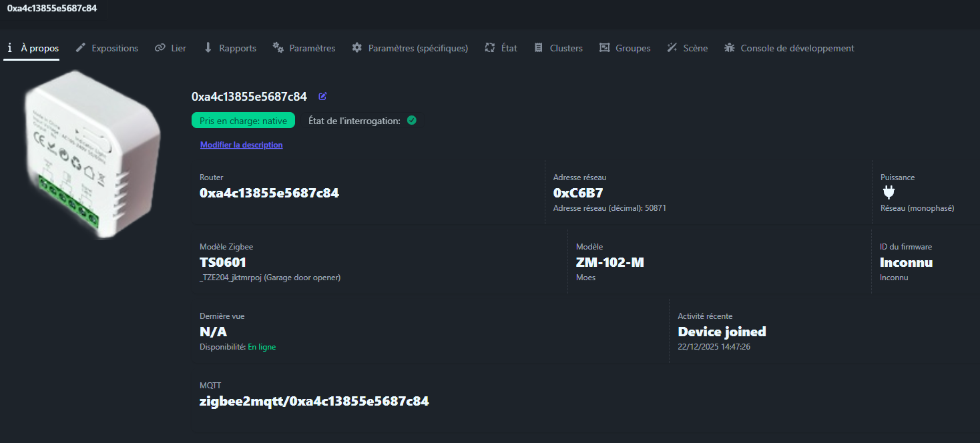This screenshot has width=980, height=443.
Task: Click the MQTT topic zigbee2mqtt path text
Action: 314,401
